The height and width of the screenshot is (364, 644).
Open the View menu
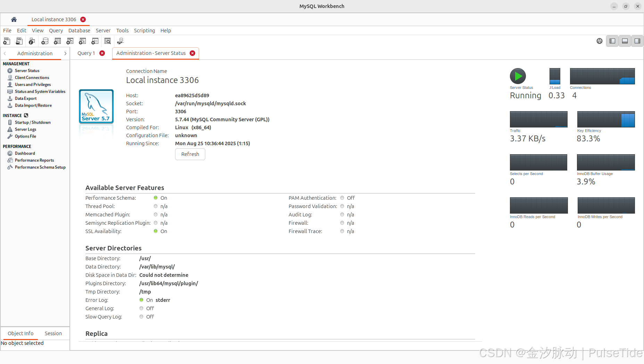38,31
